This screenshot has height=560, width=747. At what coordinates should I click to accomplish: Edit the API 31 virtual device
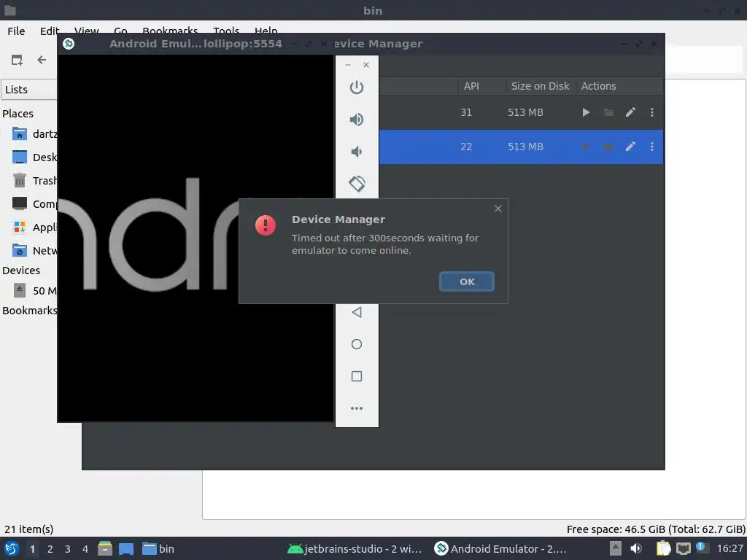(x=630, y=112)
